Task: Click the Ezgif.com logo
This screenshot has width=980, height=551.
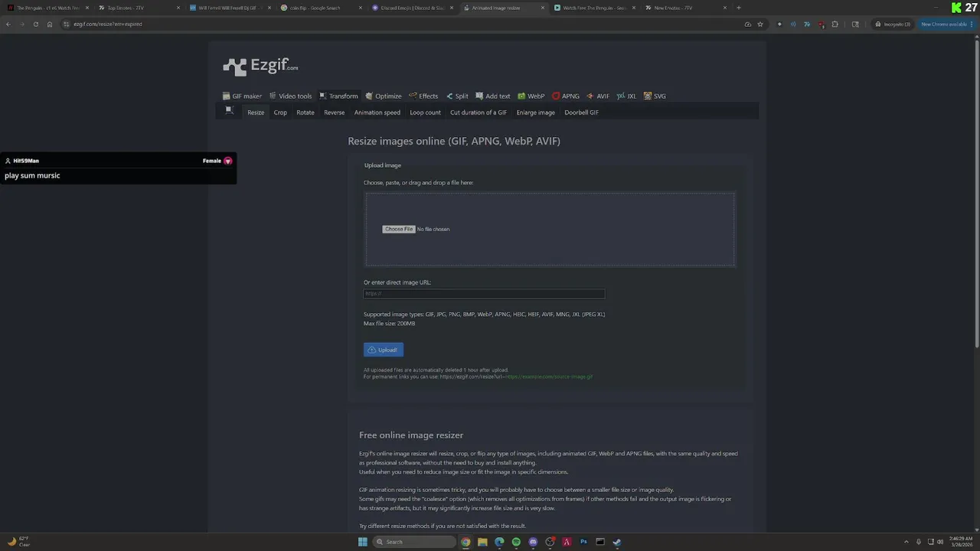Action: (x=260, y=67)
